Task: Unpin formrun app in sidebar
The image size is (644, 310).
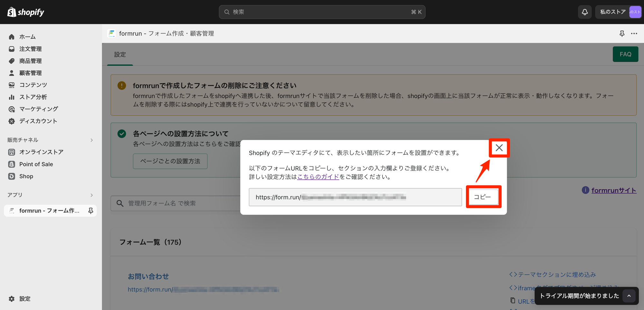Action: [x=91, y=211]
